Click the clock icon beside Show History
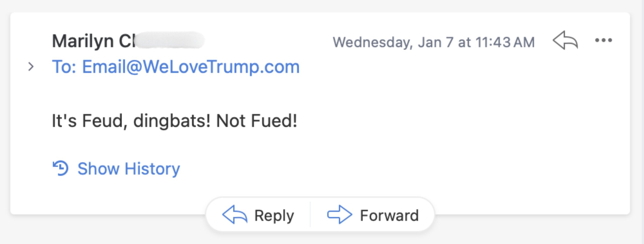Image resolution: width=644 pixels, height=244 pixels. coord(60,168)
